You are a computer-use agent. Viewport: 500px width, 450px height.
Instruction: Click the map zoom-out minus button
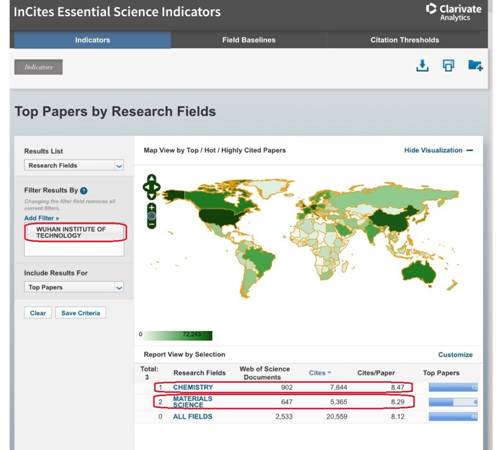coord(152,225)
